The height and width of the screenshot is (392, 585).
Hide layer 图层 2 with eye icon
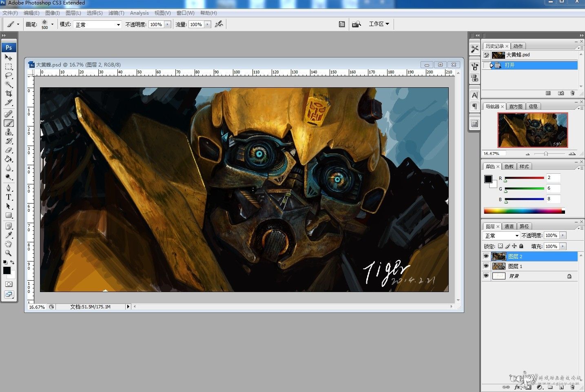tap(486, 256)
